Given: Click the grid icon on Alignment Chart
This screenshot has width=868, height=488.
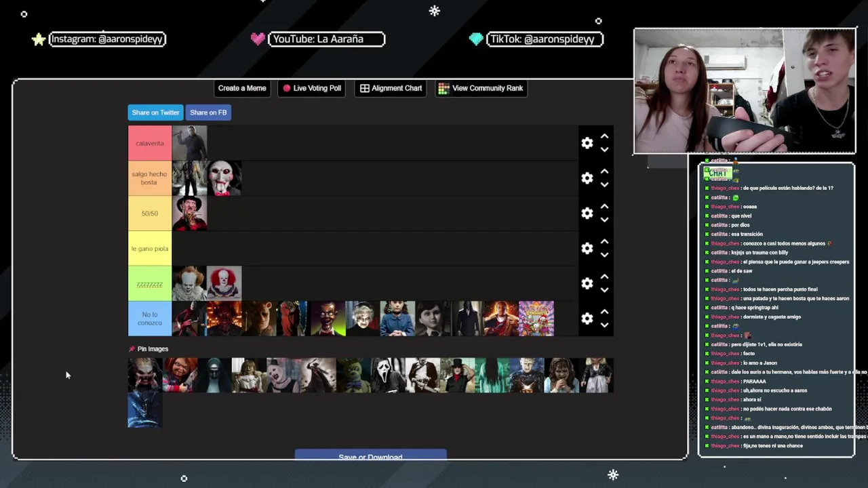Looking at the screenshot, I should point(365,88).
